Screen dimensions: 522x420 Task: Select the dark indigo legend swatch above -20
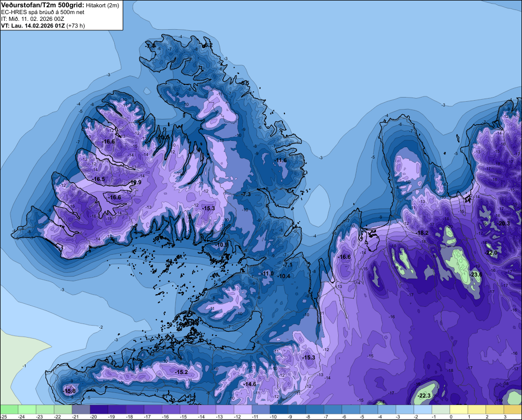coord(99,410)
